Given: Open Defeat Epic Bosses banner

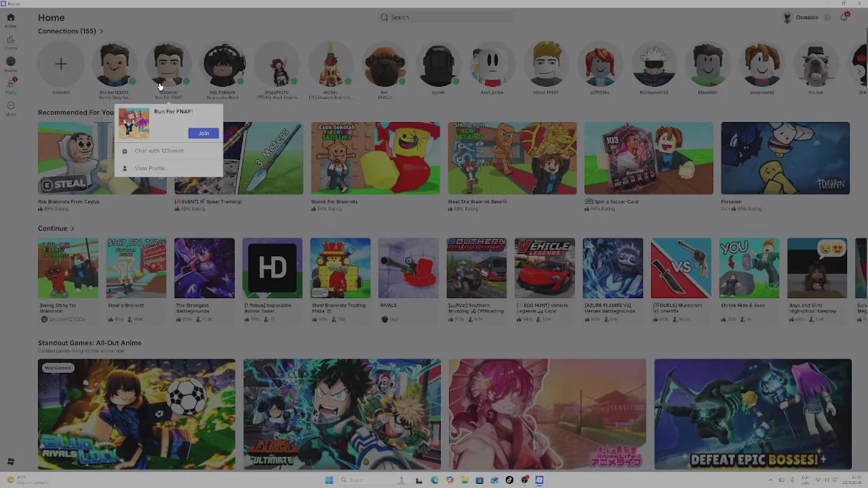Looking at the screenshot, I should (753, 414).
